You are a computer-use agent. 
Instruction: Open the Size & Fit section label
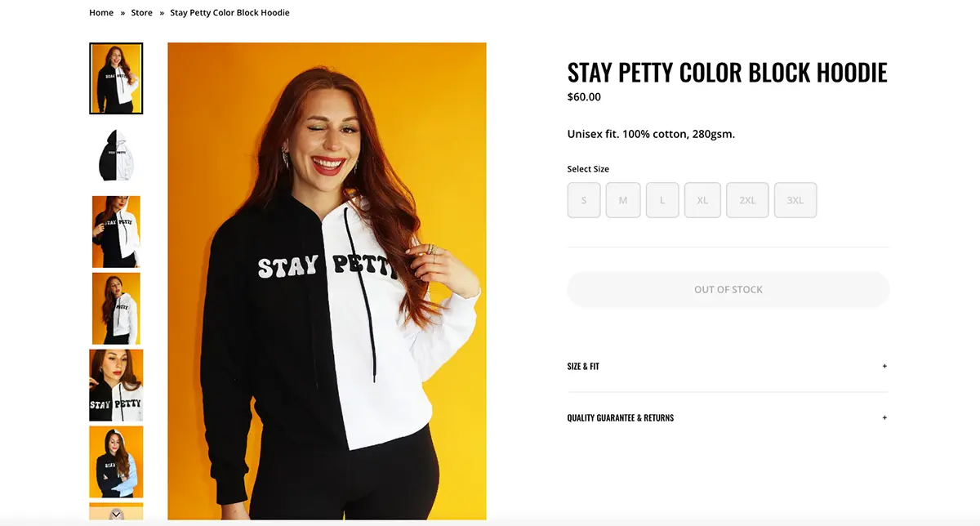(583, 367)
